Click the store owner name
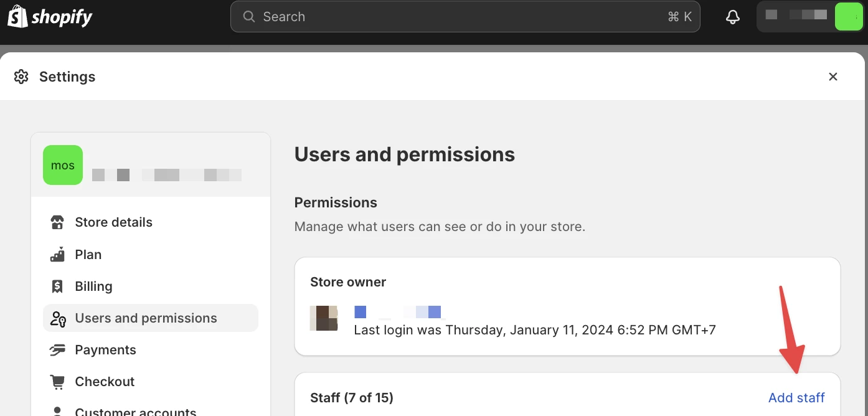 [x=398, y=312]
